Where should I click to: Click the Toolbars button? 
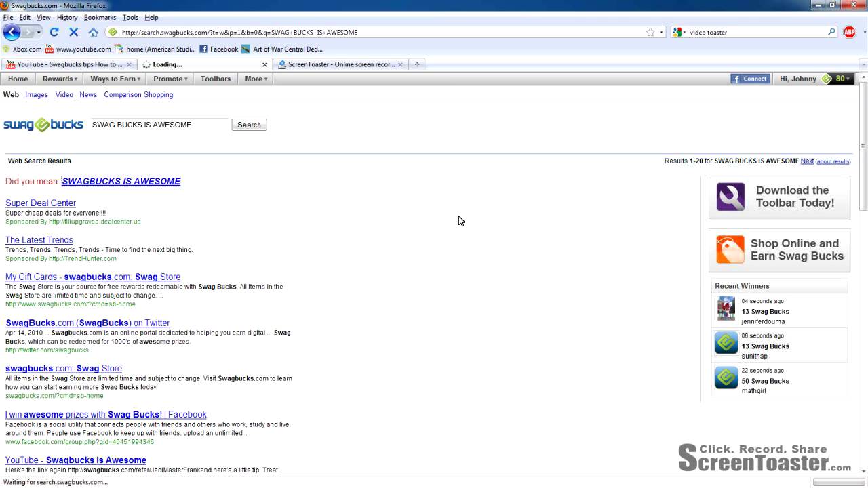coord(216,79)
